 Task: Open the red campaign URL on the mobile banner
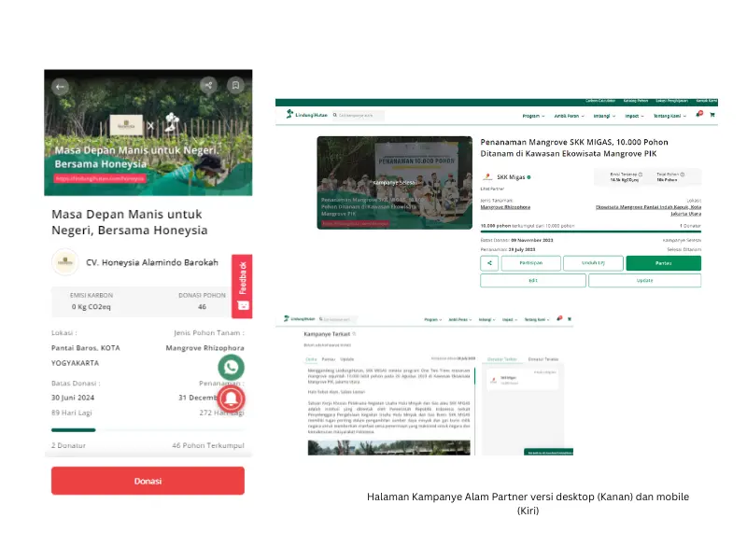(x=100, y=178)
